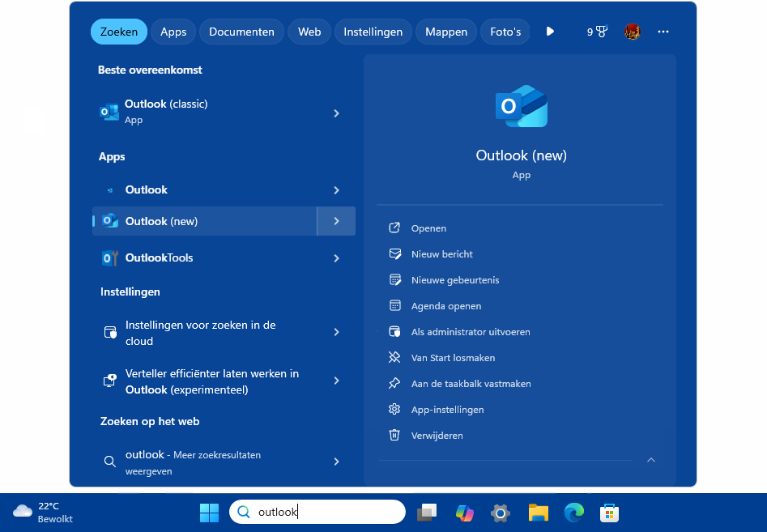Open the weather widget showing 22°C

tap(43, 513)
